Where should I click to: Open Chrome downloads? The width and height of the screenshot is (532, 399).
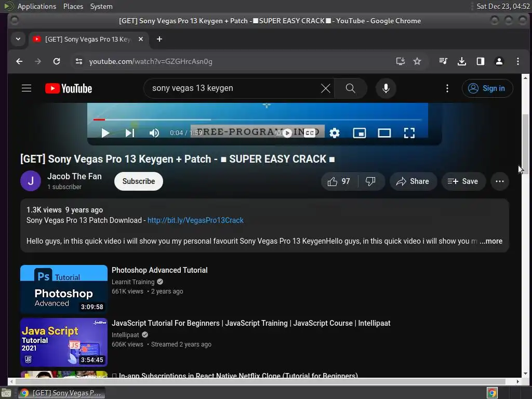tap(462, 61)
